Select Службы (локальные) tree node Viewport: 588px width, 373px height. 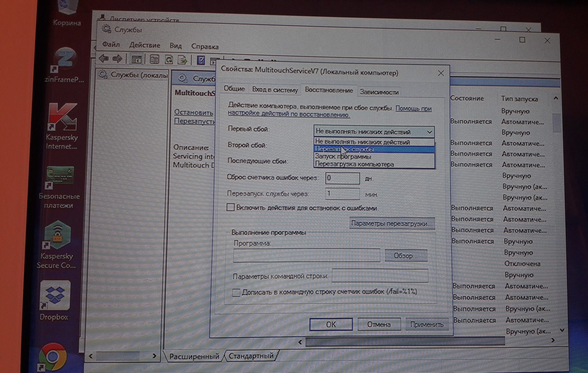(134, 75)
